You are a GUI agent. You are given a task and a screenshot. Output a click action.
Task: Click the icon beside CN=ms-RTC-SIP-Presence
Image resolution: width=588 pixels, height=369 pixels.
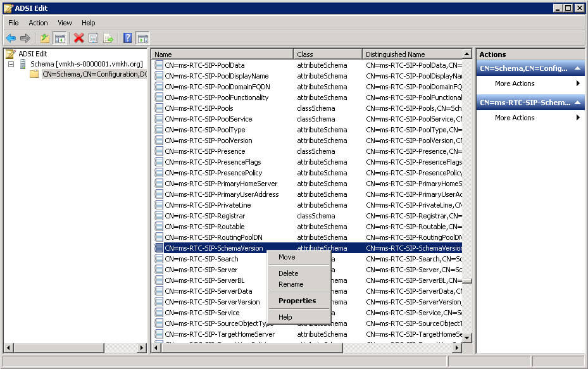coord(159,151)
